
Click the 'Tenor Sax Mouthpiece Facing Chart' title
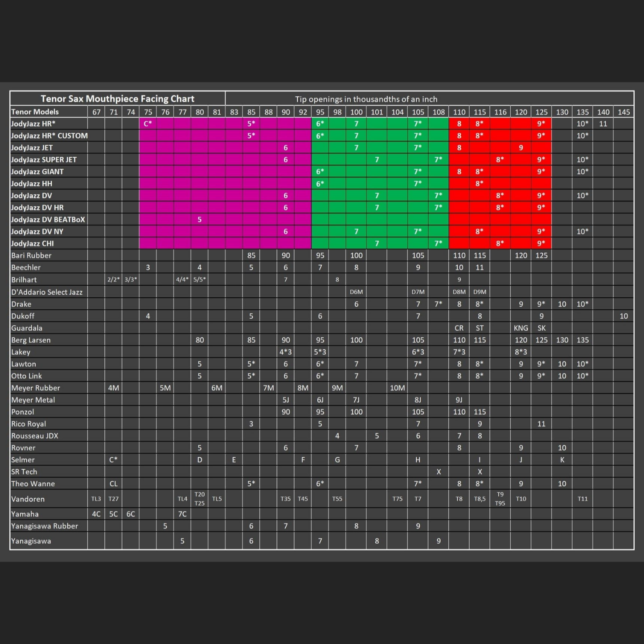coord(117,98)
